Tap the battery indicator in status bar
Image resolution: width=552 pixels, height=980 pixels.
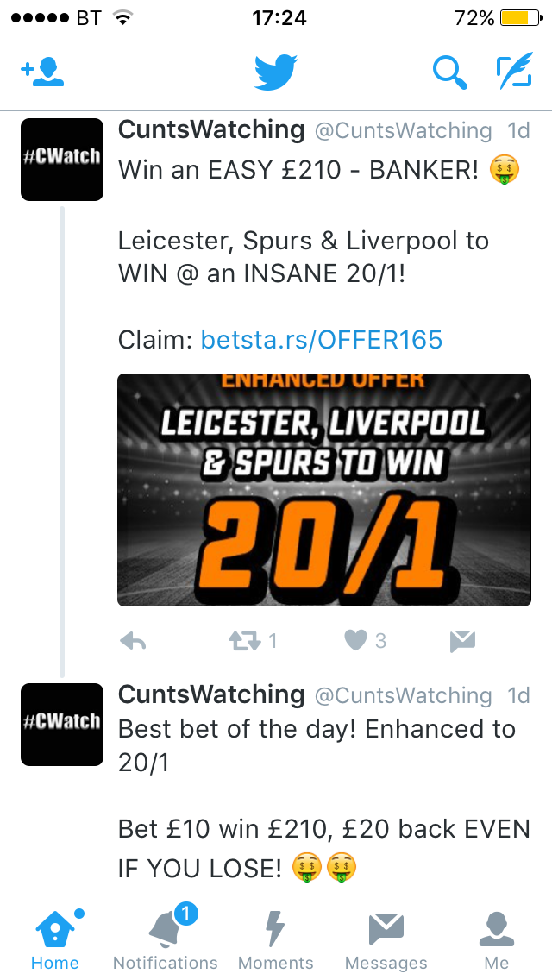[521, 18]
